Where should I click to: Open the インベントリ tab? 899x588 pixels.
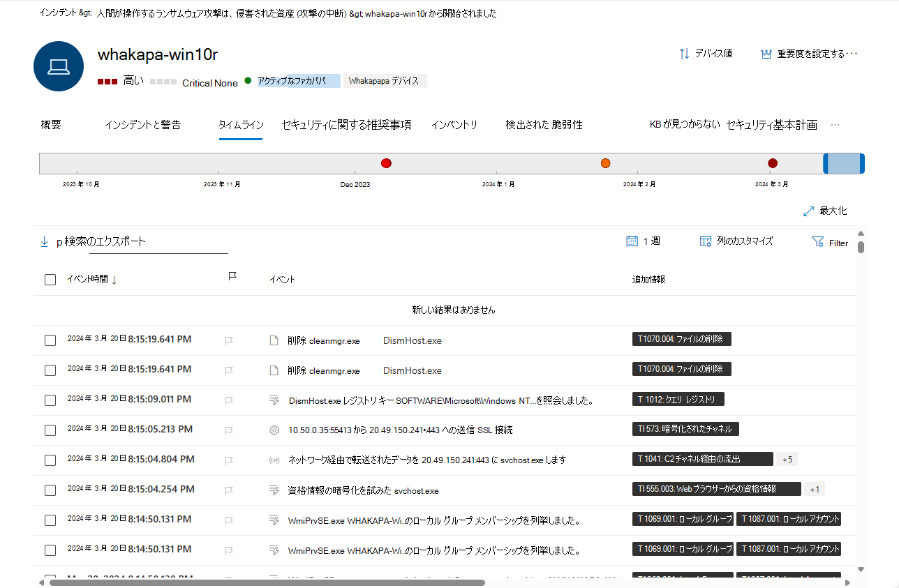click(x=454, y=125)
